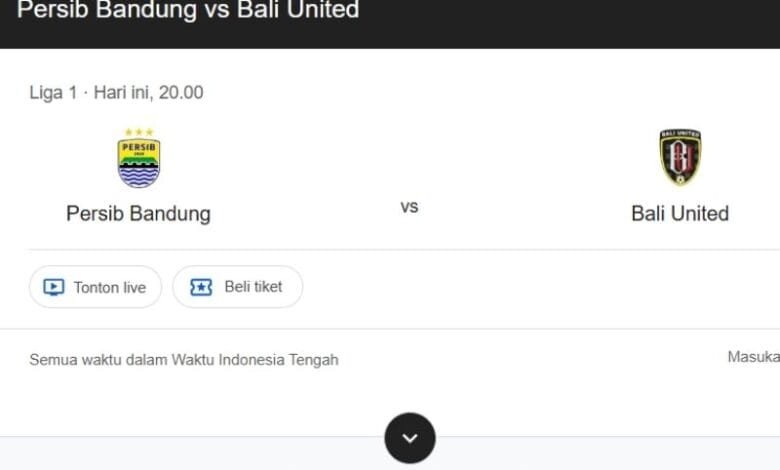Click the "vs" text between teams
The height and width of the screenshot is (470, 780).
tap(409, 207)
